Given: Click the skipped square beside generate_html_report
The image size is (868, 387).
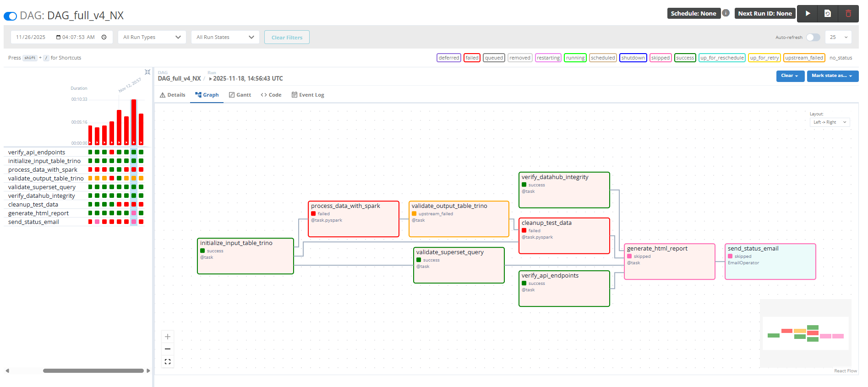Looking at the screenshot, I should pyautogui.click(x=134, y=213).
